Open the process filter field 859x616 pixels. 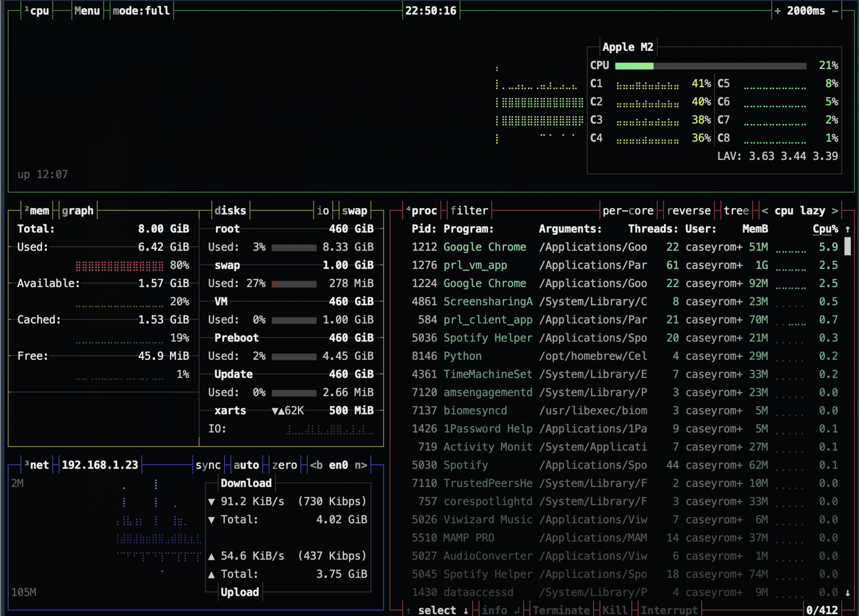[x=469, y=211]
